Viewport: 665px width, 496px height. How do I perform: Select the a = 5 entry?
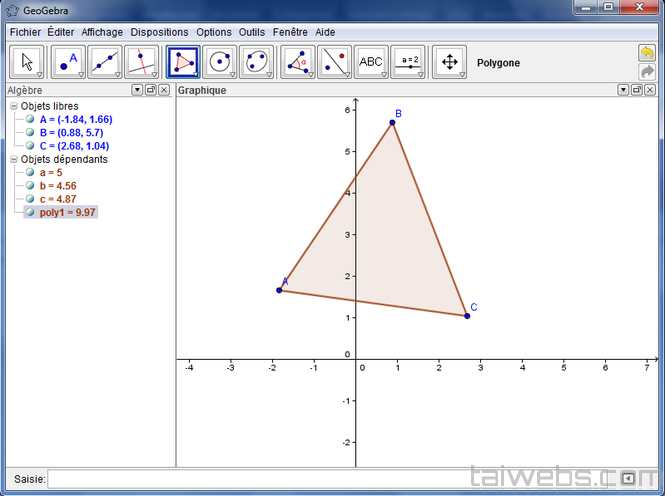click(51, 173)
